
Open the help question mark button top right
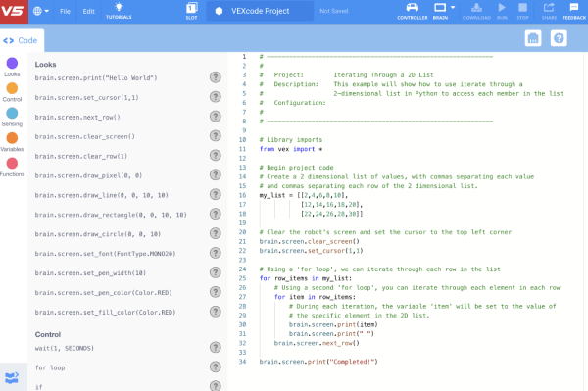pyautogui.click(x=559, y=38)
